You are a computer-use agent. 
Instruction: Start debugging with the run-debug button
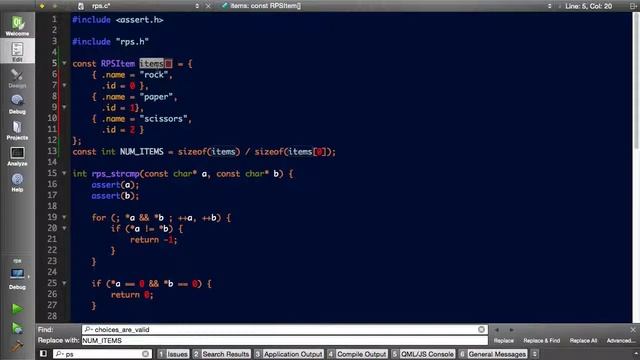coord(17,328)
